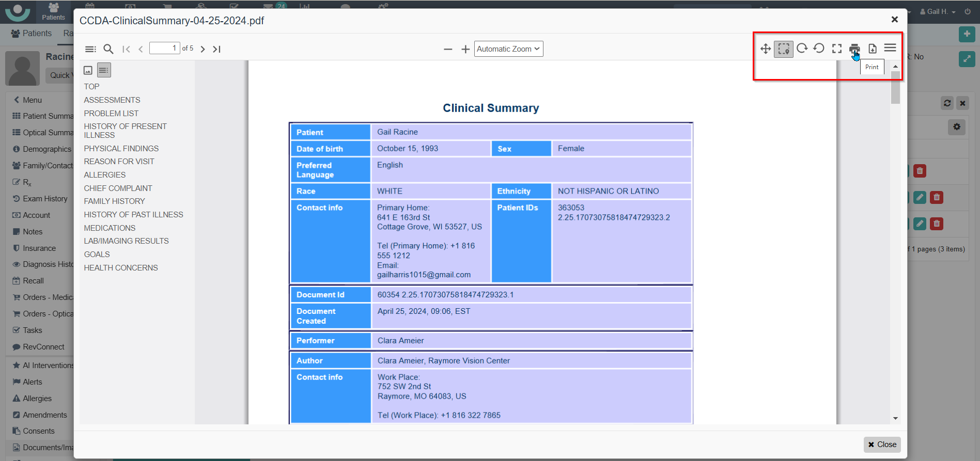Toggle the PDF sidebar panel

(x=90, y=49)
